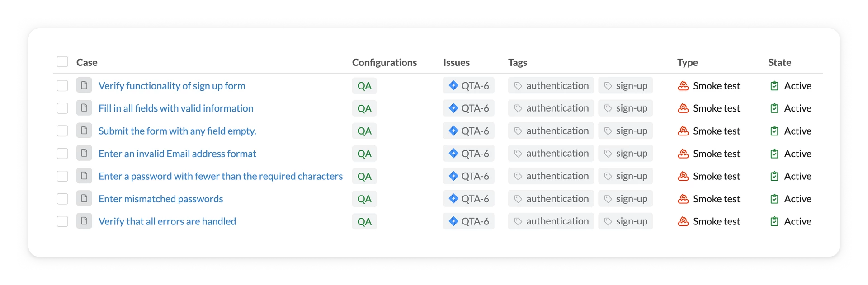Open the 'Enter an invalid Email address format' case

click(177, 154)
